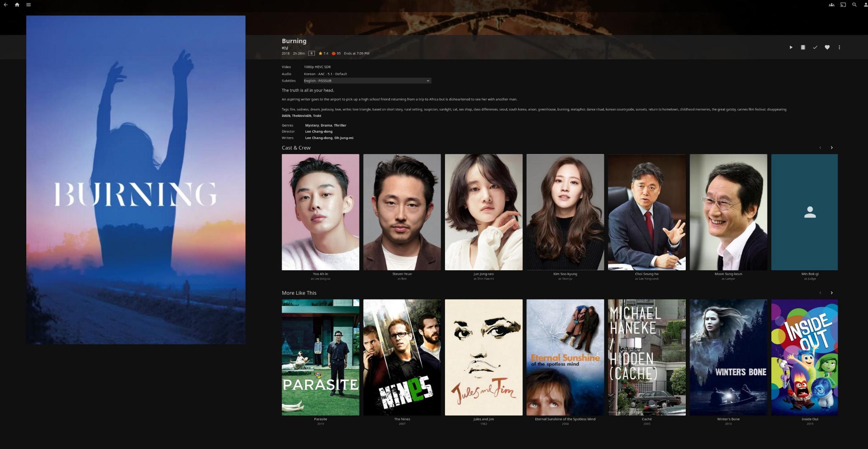Open the IMDb external link
868x449 pixels.
click(286, 116)
